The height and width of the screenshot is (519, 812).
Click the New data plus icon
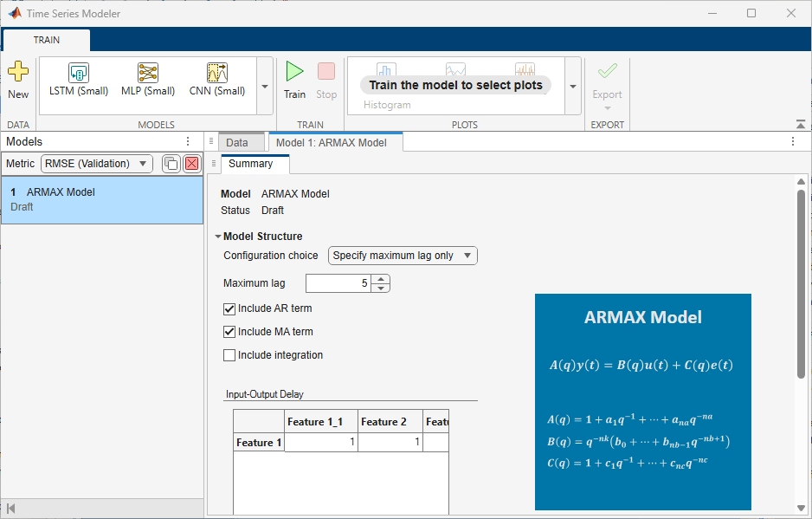point(18,72)
